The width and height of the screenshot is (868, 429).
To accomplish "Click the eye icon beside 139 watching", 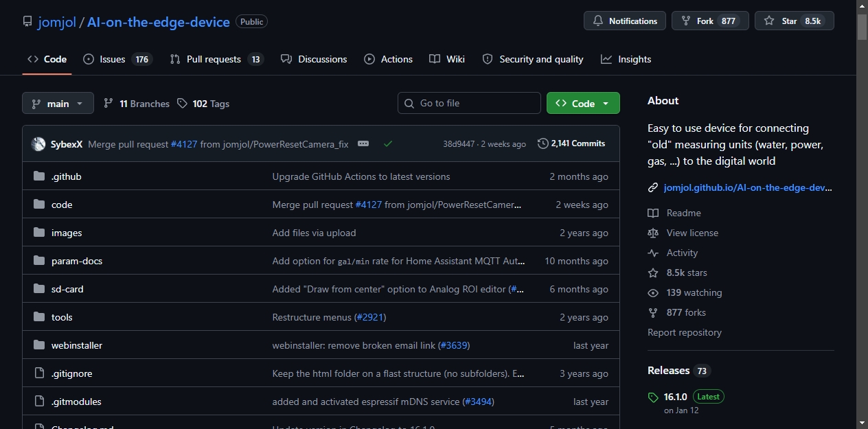I will 653,292.
